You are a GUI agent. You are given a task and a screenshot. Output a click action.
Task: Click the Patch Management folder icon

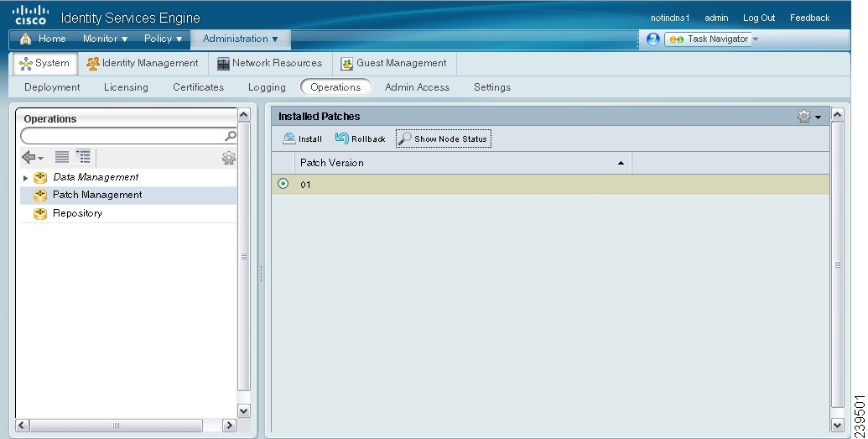point(40,195)
